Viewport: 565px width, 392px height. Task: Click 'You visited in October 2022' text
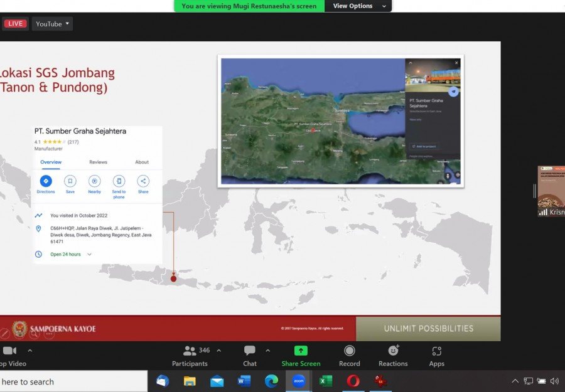79,216
